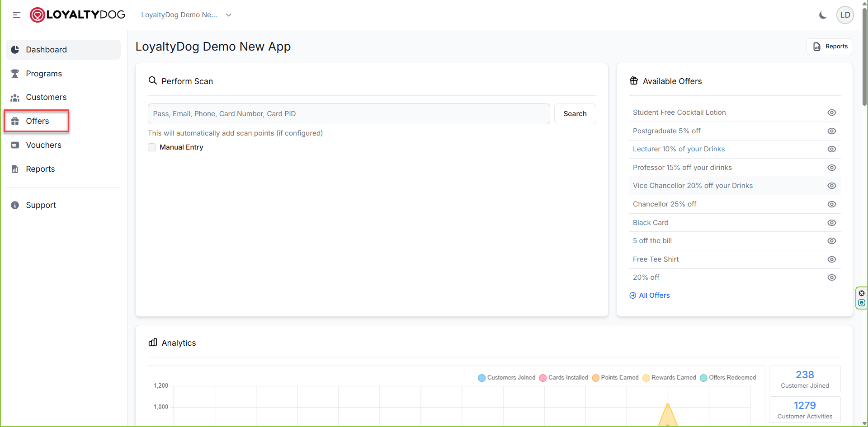Open Customers in the sidebar
Screen dimensions: 868x427
tap(63, 97)
